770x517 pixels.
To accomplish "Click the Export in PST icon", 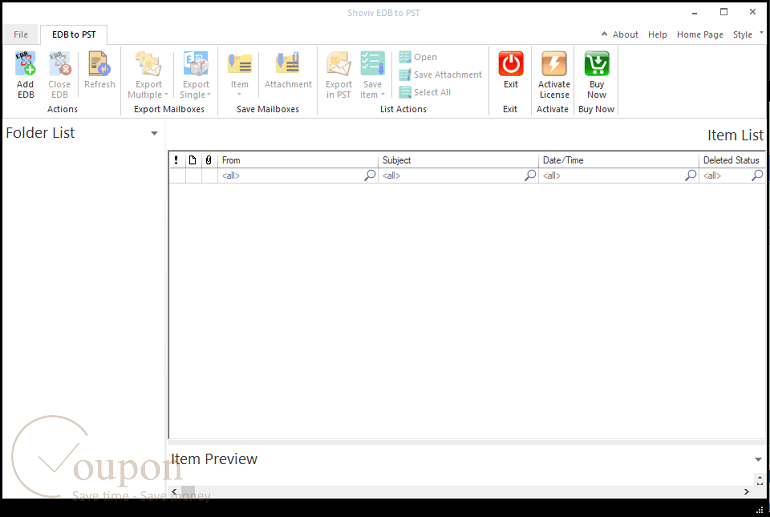I will pos(338,64).
